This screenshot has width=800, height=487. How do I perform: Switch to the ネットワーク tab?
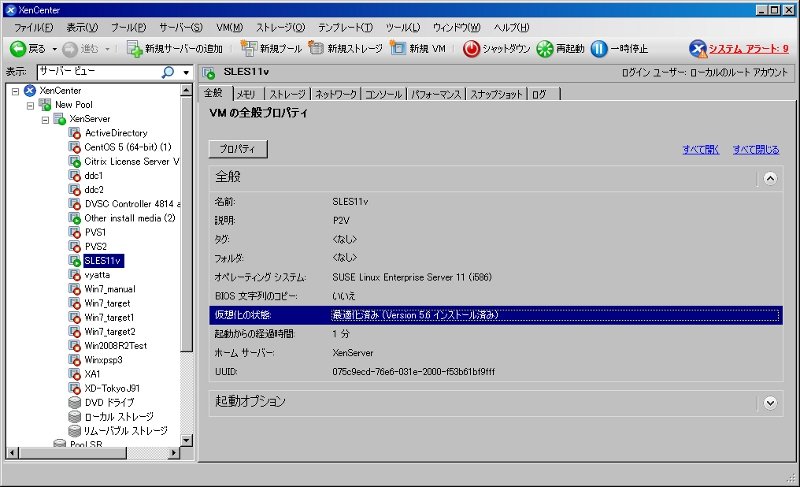(335, 94)
